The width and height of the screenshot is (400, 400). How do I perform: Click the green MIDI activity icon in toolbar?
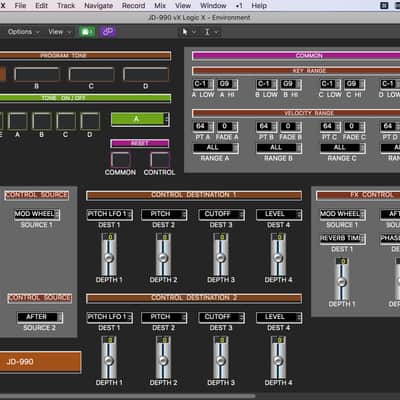[87, 32]
